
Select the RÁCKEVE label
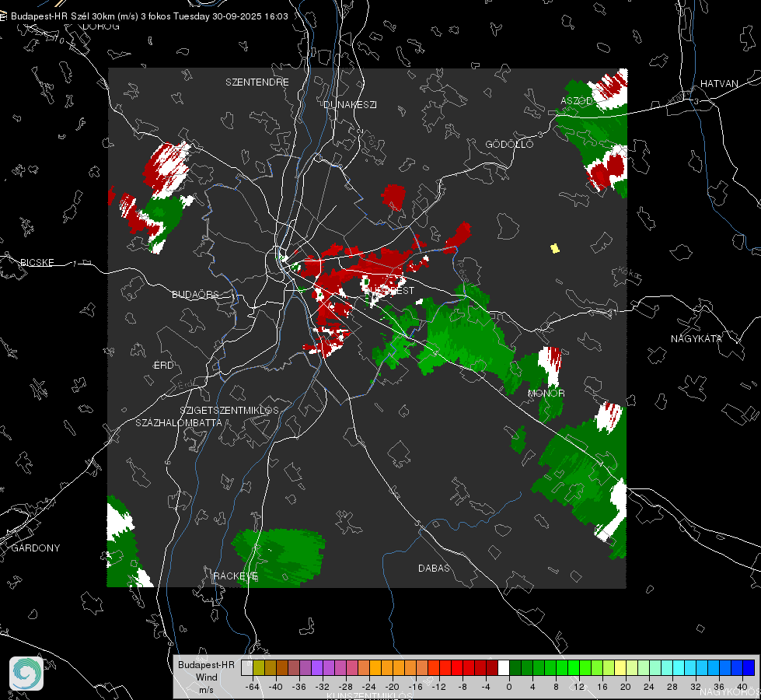[x=236, y=576]
